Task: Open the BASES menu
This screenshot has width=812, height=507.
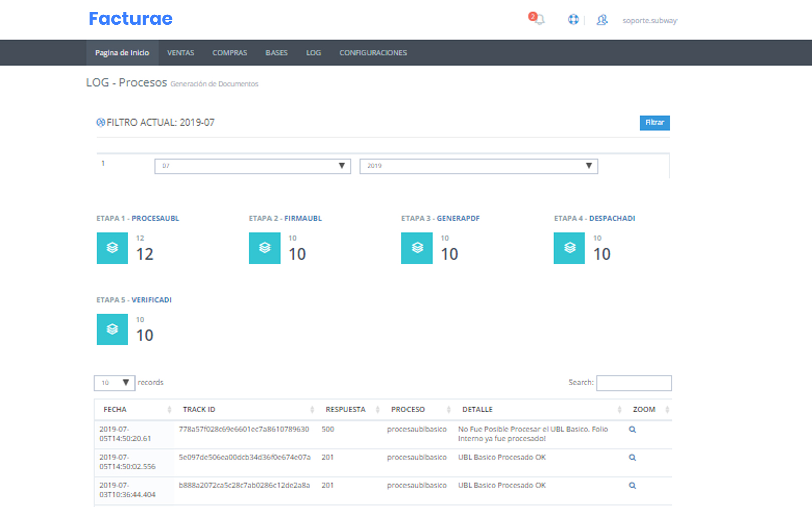Action: [277, 53]
